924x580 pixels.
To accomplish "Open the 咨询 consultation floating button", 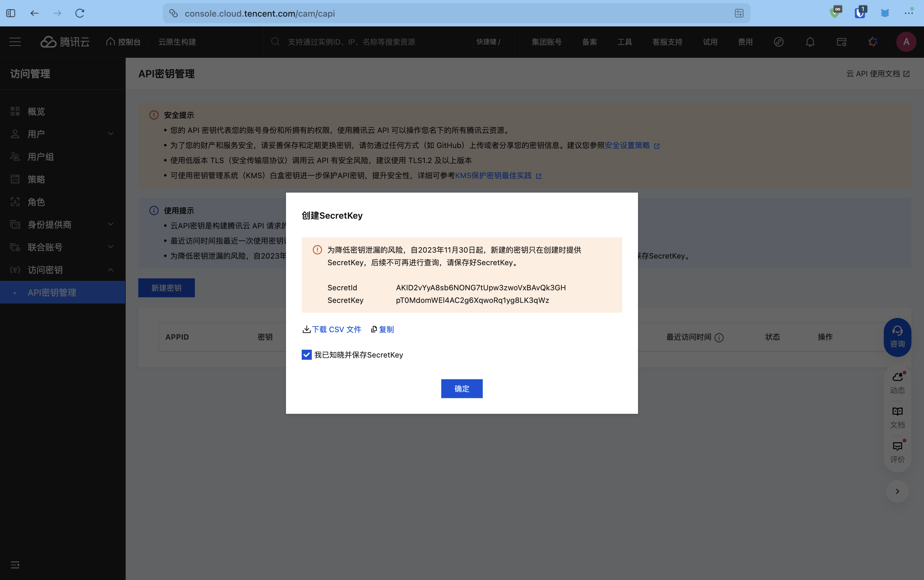I will (897, 337).
